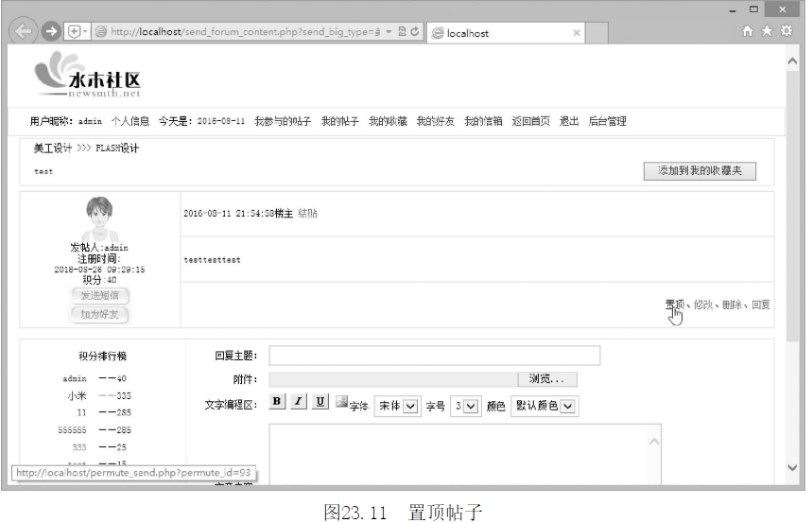
Task: Click the 修改 link on the post
Action: (x=703, y=305)
